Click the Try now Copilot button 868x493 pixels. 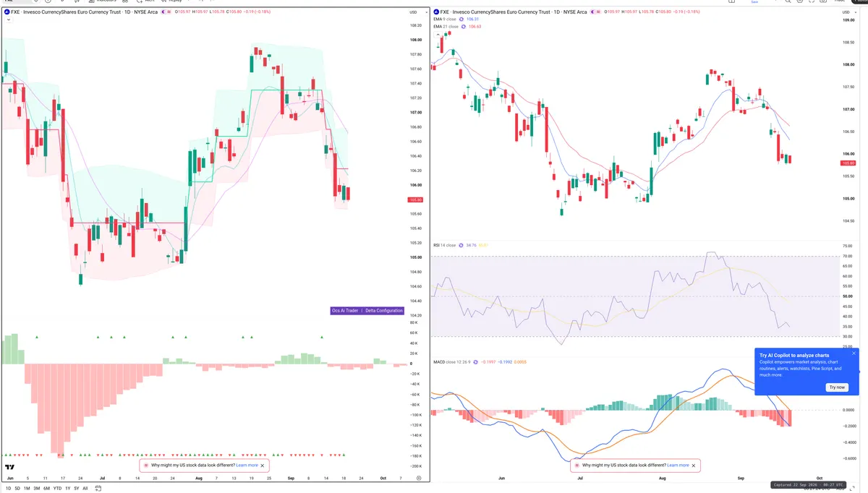pyautogui.click(x=837, y=387)
